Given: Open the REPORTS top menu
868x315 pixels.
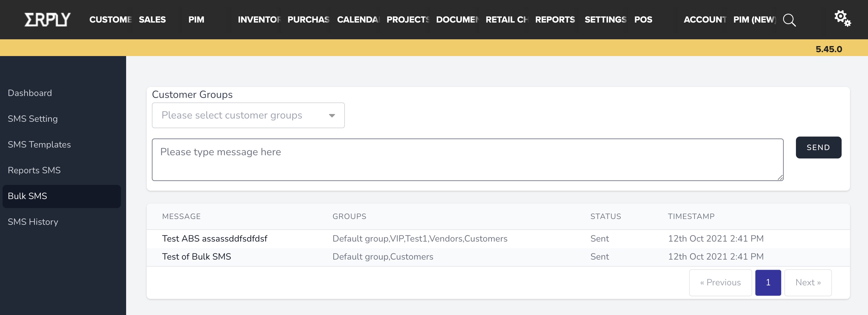Looking at the screenshot, I should [555, 20].
